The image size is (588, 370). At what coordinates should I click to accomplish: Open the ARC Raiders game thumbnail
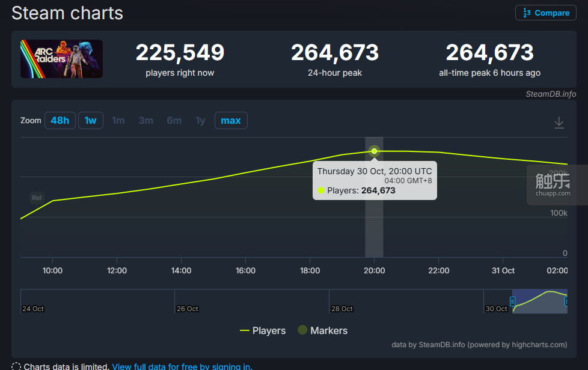pyautogui.click(x=61, y=59)
